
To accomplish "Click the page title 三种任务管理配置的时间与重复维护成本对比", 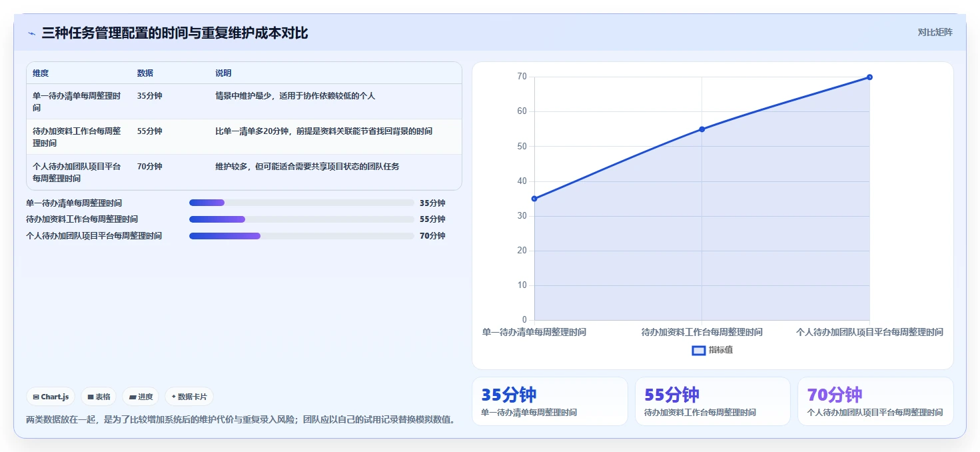I will (175, 33).
